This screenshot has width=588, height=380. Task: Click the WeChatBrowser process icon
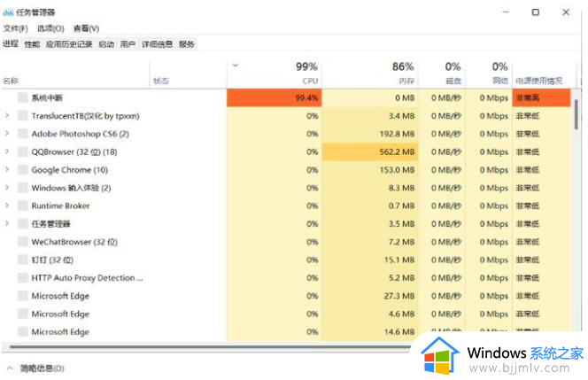coord(23,242)
